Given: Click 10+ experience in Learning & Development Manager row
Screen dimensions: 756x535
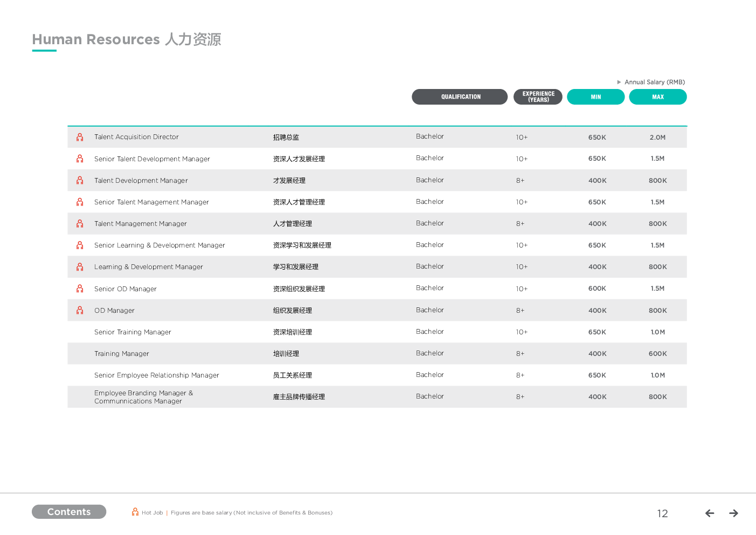Looking at the screenshot, I should click(522, 267).
